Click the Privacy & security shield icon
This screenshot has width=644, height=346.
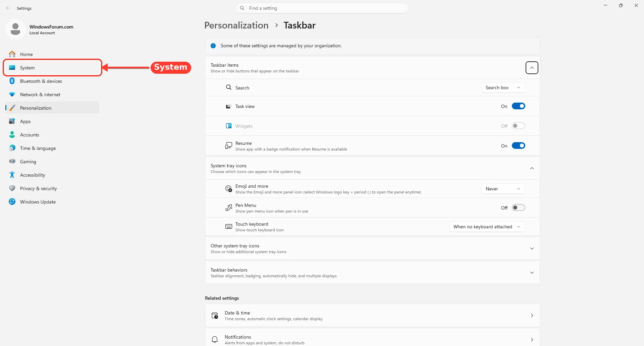point(12,188)
